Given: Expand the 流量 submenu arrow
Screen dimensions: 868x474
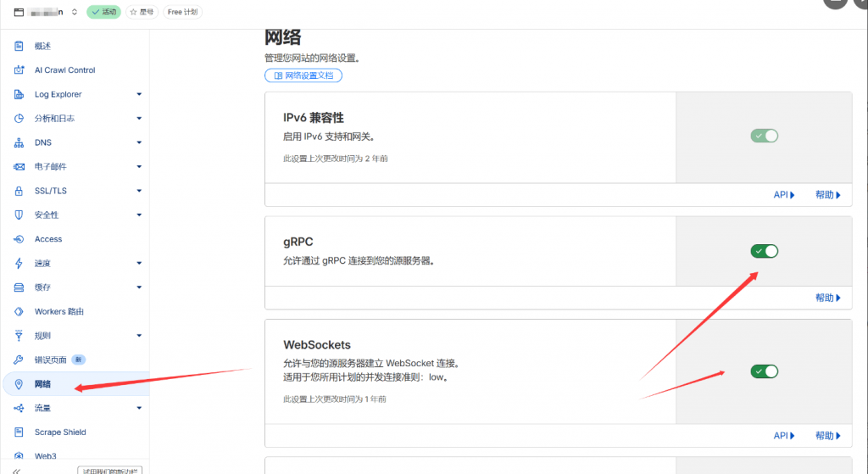Looking at the screenshot, I should tap(139, 408).
